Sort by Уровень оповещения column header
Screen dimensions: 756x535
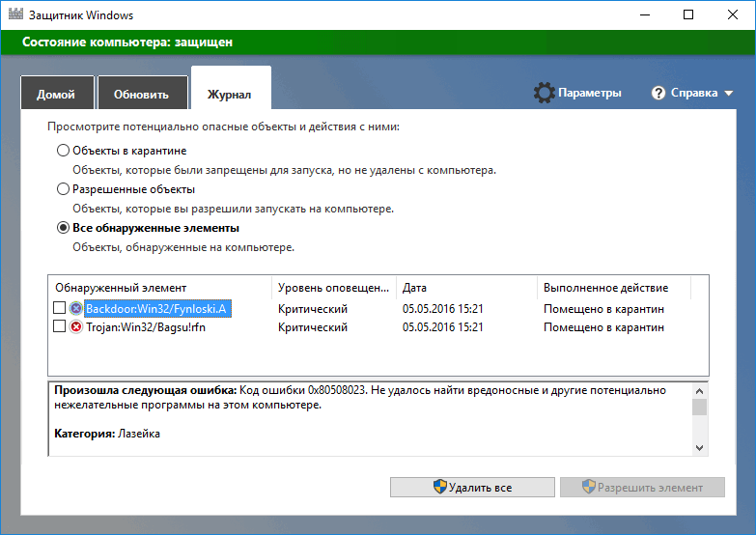click(x=334, y=288)
